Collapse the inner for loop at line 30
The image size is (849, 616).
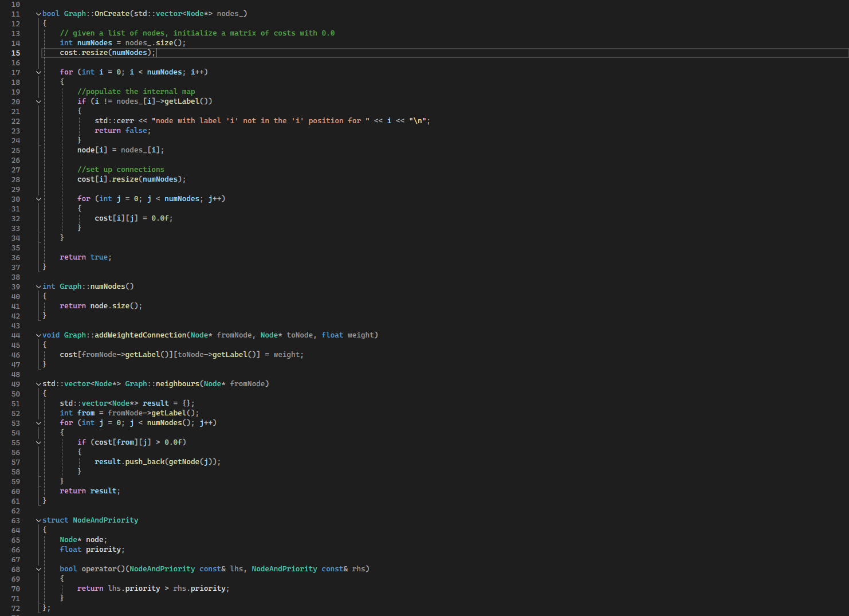click(x=38, y=198)
